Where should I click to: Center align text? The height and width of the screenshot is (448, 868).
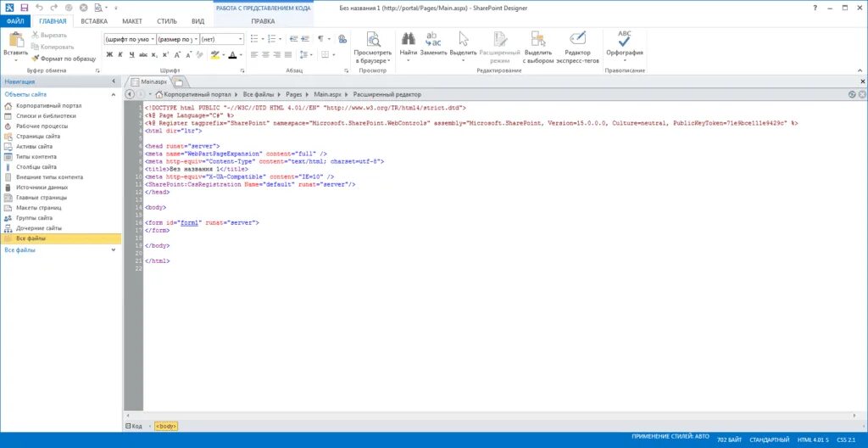click(x=265, y=54)
